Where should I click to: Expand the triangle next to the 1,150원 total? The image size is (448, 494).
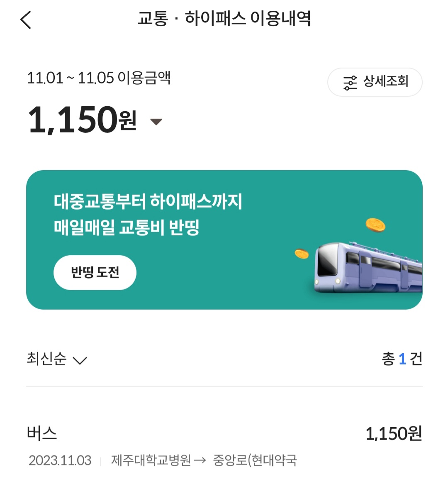click(x=156, y=122)
